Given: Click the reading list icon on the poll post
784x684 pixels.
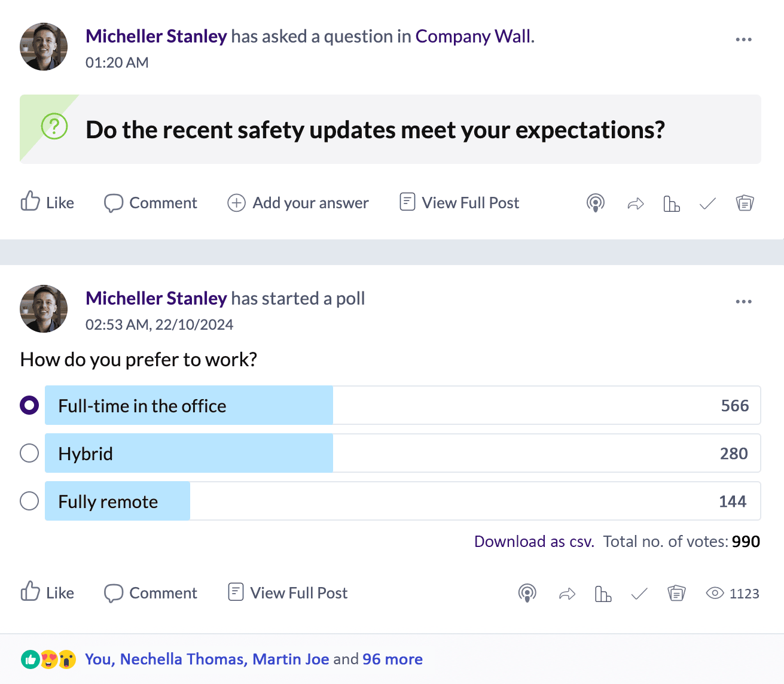Looking at the screenshot, I should (676, 593).
